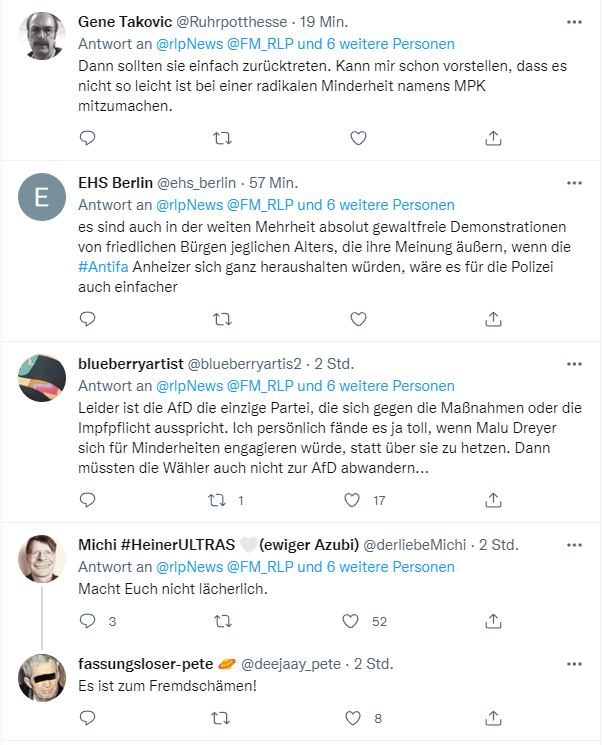This screenshot has height=745, width=603.
Task: Retweet the EHS Berlin tweet
Action: click(223, 319)
